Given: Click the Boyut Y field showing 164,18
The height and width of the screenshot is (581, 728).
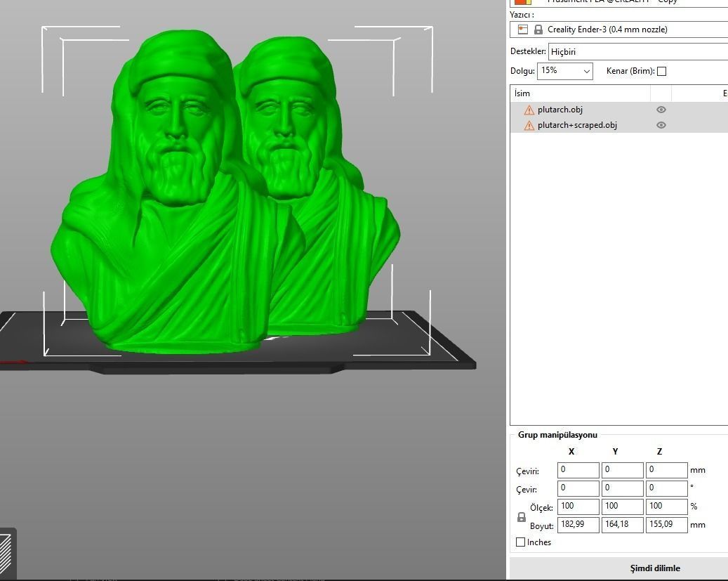Looking at the screenshot, I should [x=622, y=524].
